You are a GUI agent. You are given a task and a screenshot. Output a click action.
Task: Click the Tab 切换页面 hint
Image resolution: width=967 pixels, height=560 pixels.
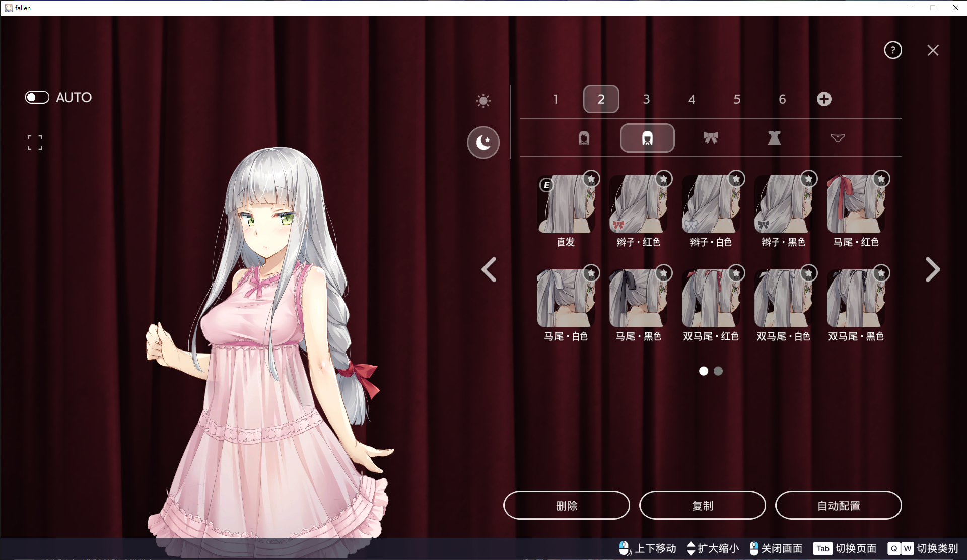pos(845,548)
